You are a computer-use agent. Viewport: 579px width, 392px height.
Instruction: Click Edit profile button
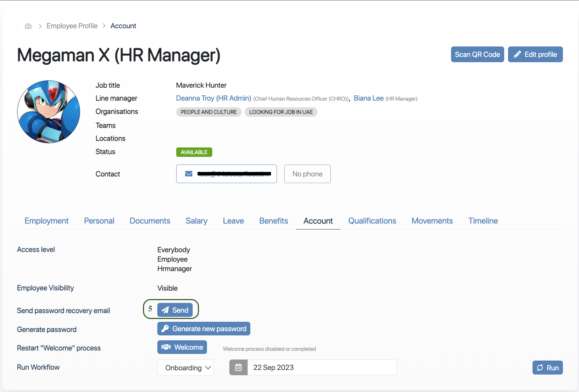(535, 55)
